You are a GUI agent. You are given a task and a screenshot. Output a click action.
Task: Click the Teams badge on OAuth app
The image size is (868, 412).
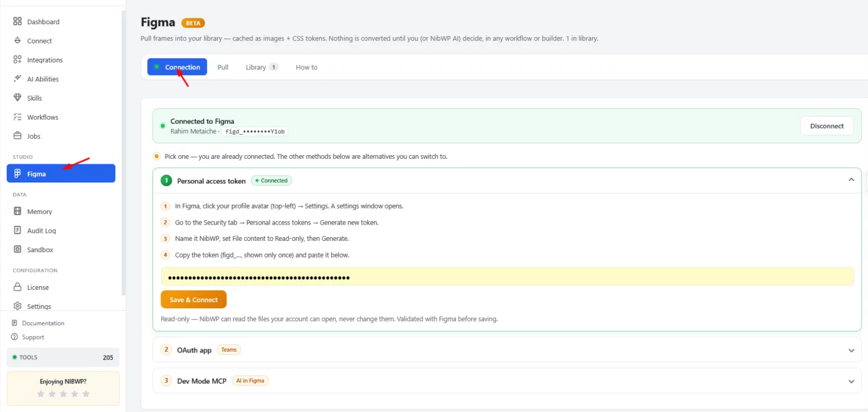pyautogui.click(x=229, y=350)
